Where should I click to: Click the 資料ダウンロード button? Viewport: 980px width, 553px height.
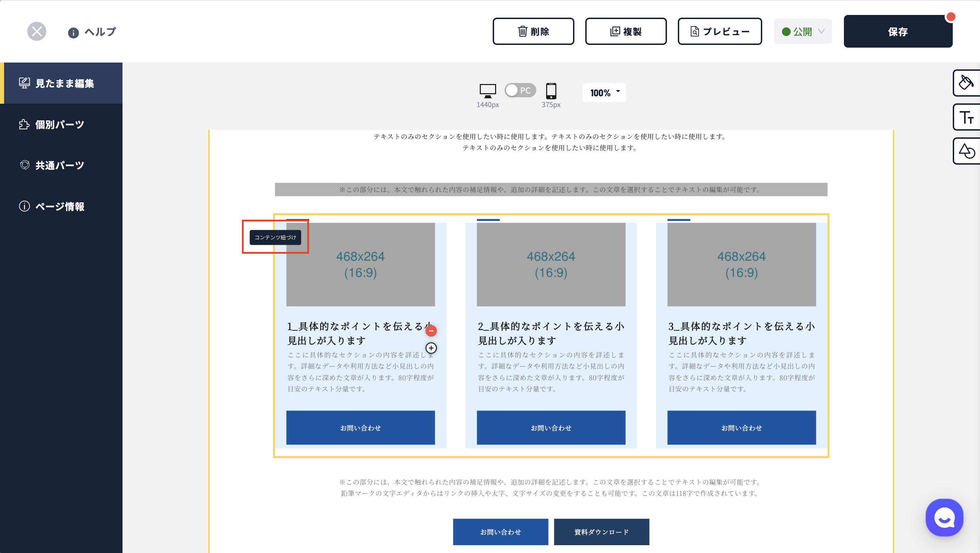(x=602, y=532)
